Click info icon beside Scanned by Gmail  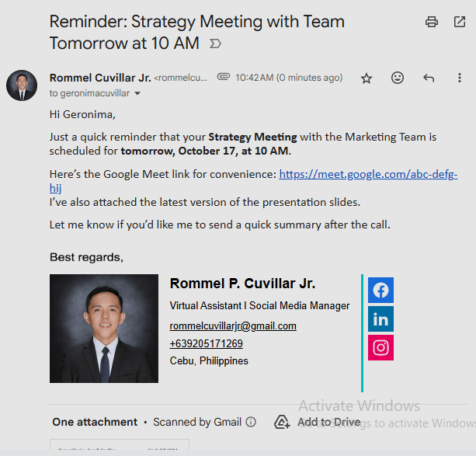pos(251,423)
